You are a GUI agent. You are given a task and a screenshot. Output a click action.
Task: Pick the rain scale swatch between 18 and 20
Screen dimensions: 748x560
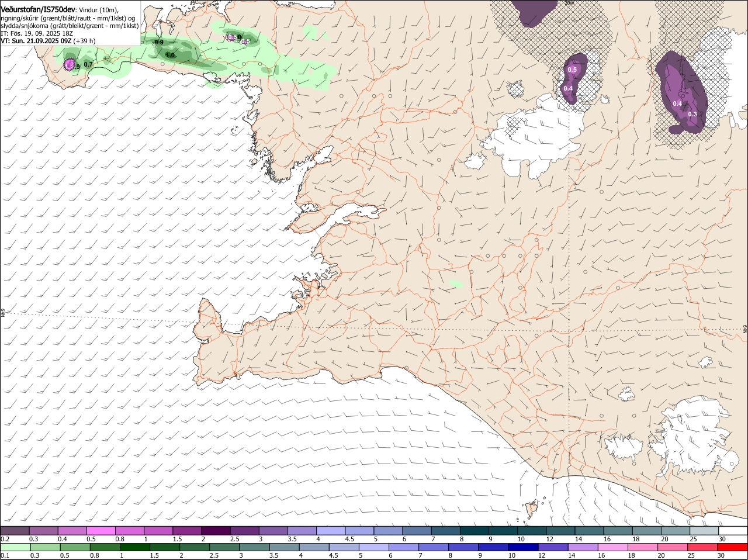643,547
